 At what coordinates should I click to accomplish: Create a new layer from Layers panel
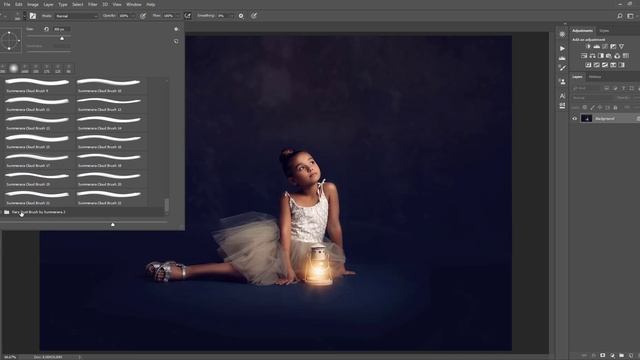click(631, 355)
